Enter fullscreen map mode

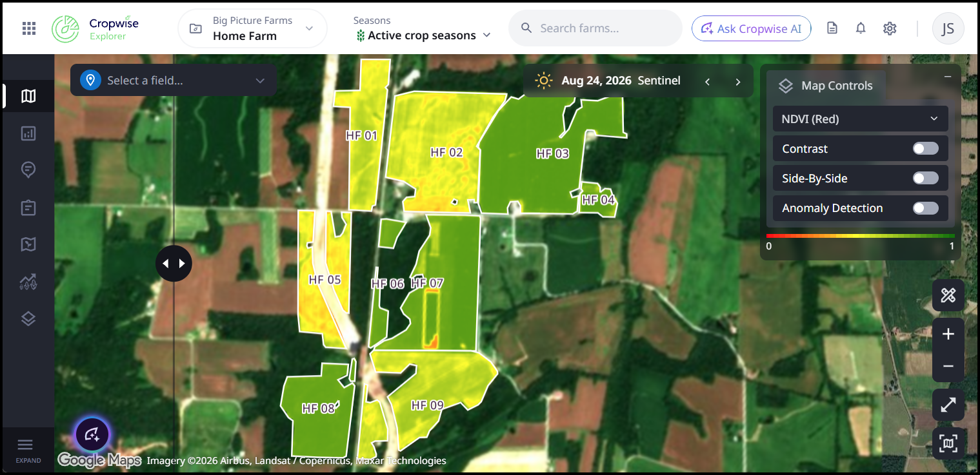tap(948, 405)
